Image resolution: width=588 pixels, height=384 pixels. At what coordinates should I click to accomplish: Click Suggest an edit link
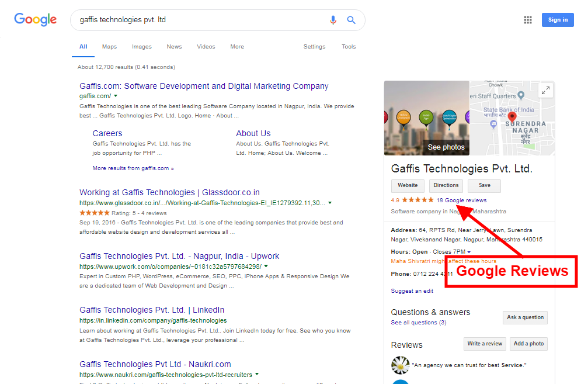[412, 291]
